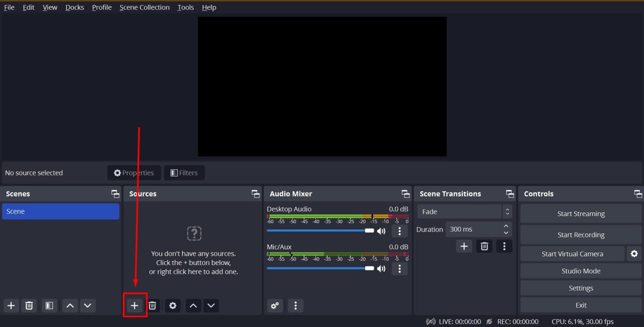Image resolution: width=644 pixels, height=327 pixels.
Task: Open OBS Settings
Action: click(x=581, y=288)
